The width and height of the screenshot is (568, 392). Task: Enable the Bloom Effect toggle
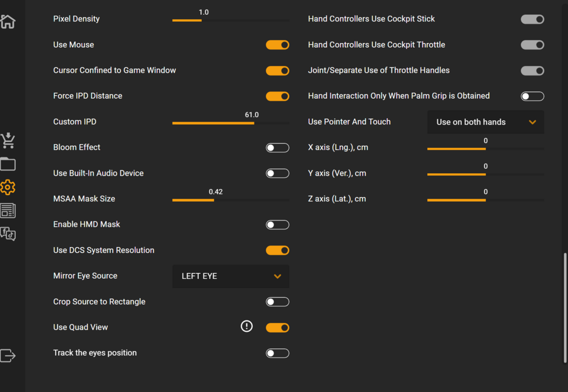pyautogui.click(x=277, y=148)
